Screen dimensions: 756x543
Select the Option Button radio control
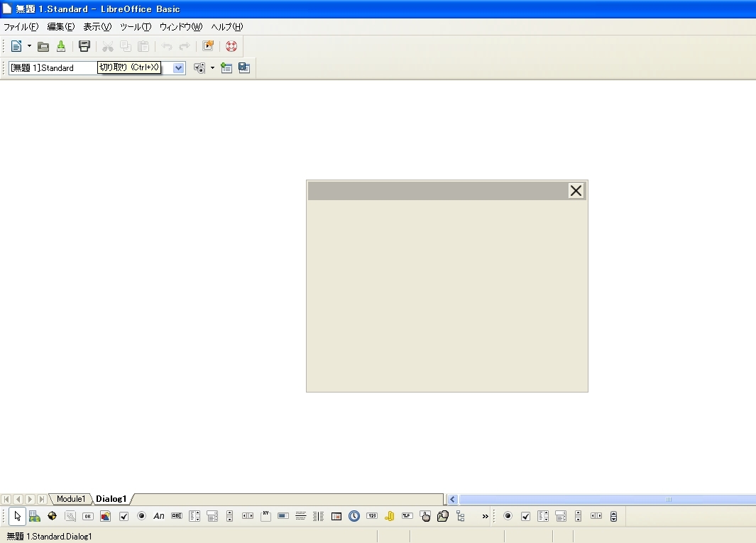141,516
